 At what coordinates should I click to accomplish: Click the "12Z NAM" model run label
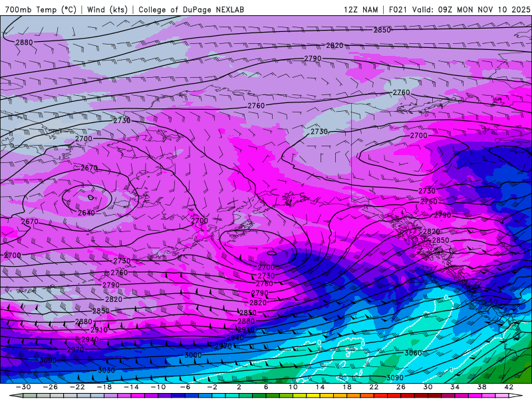click(x=360, y=9)
